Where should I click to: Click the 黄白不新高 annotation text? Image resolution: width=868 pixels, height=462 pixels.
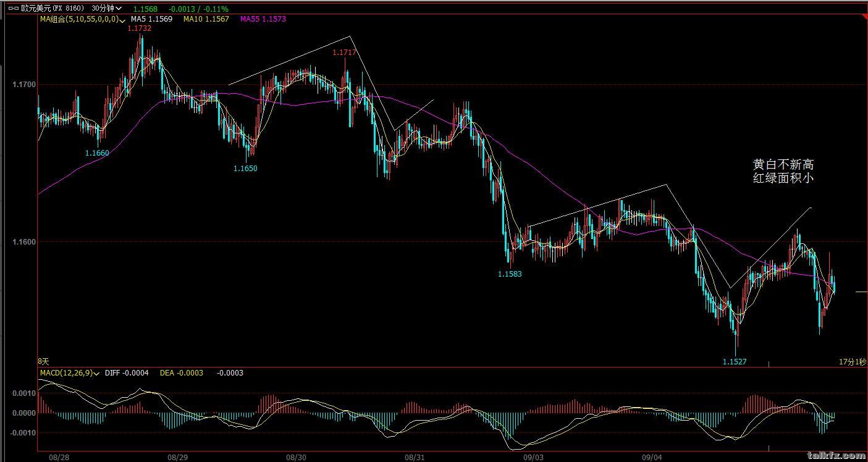click(783, 164)
